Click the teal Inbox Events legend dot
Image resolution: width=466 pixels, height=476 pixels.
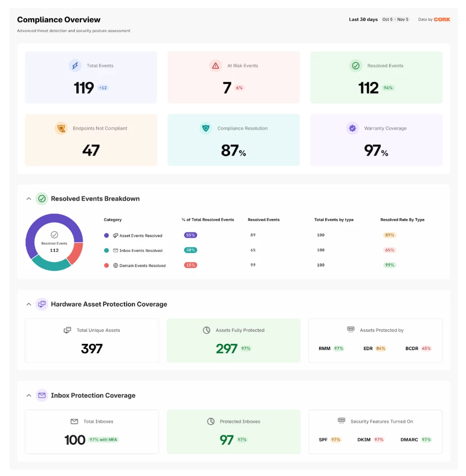pos(106,250)
